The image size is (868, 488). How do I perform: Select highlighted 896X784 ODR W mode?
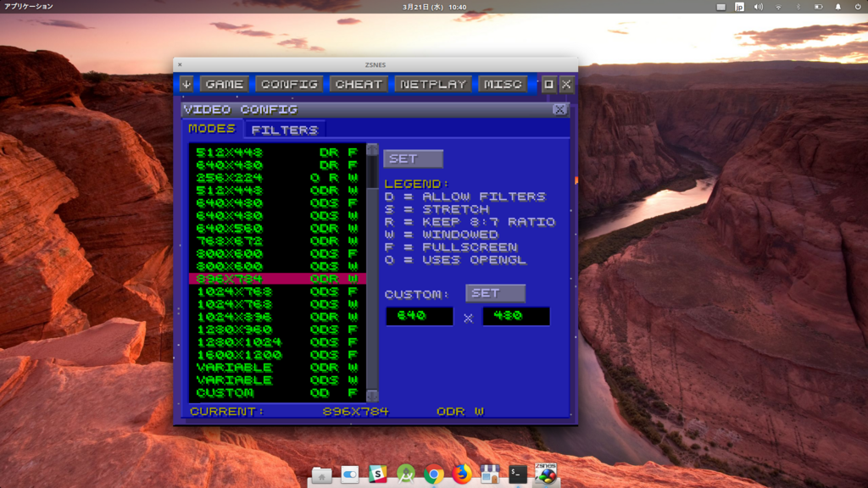(x=277, y=279)
